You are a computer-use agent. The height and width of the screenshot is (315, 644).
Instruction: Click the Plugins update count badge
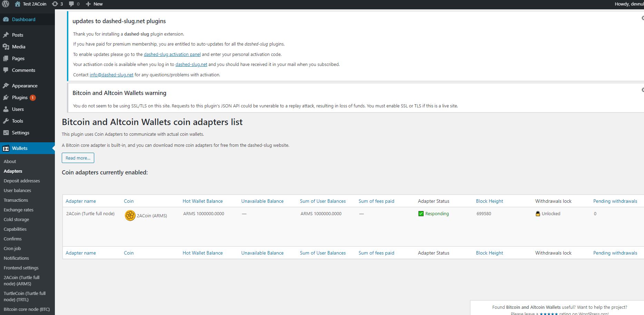point(32,98)
